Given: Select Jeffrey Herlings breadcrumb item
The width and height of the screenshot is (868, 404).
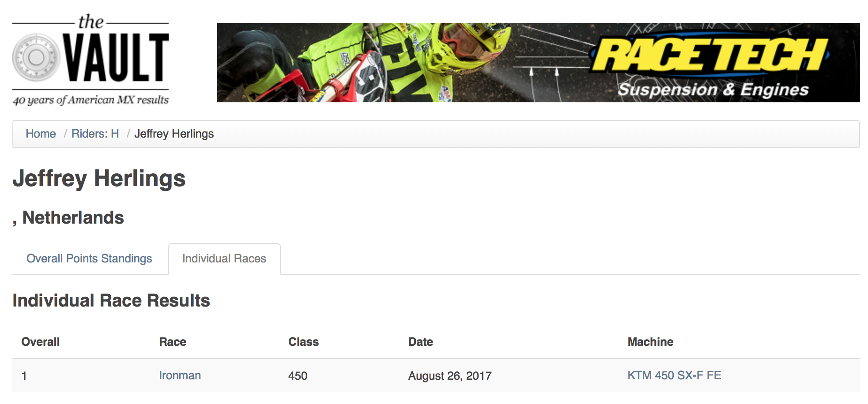Looking at the screenshot, I should coord(174,134).
